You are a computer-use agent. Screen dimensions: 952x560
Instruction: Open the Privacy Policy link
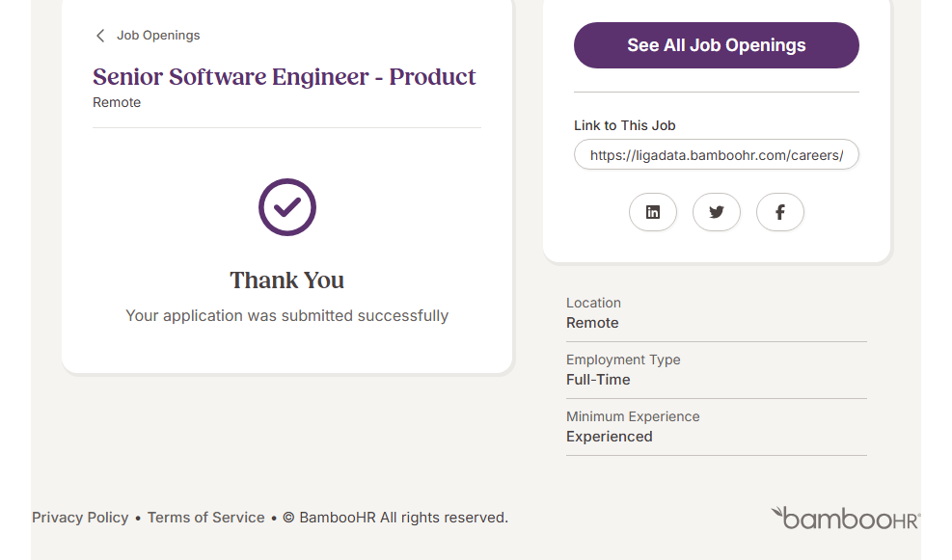coord(80,518)
